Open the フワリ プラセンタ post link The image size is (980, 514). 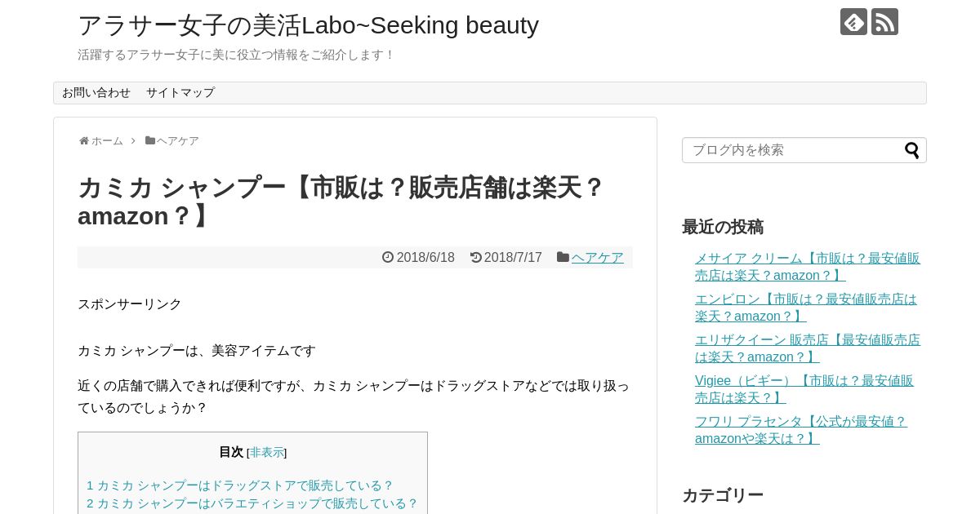tap(800, 430)
